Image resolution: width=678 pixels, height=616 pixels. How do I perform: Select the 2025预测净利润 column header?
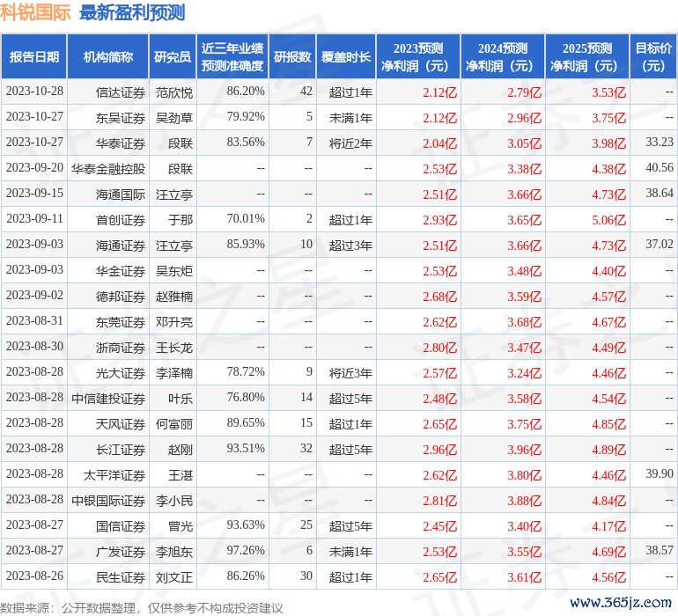pos(587,56)
